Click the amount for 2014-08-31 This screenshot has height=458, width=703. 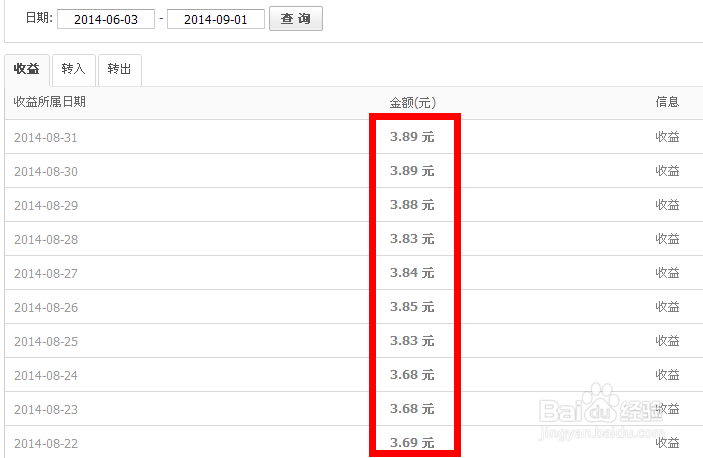[412, 137]
